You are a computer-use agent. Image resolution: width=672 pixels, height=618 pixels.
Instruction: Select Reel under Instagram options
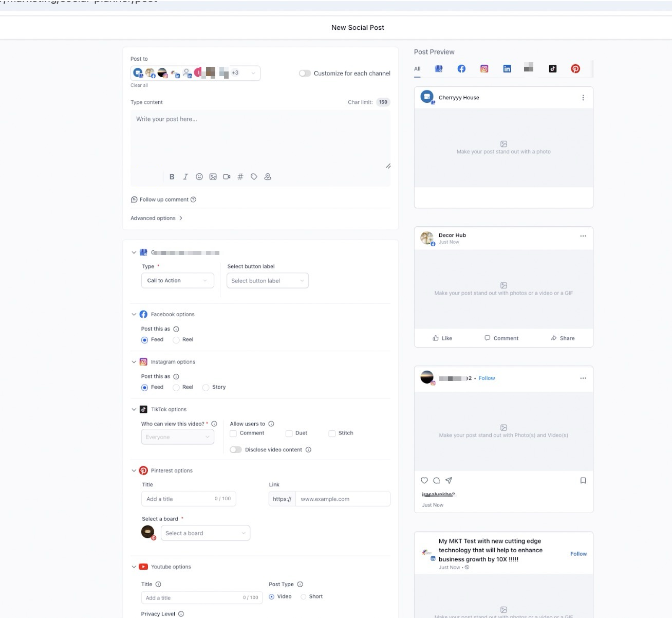[x=176, y=388]
